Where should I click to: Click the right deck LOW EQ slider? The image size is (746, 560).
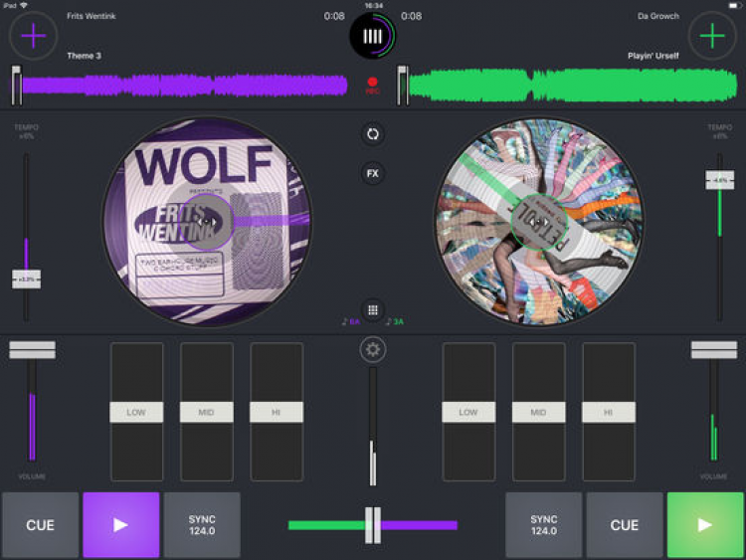[x=468, y=412]
